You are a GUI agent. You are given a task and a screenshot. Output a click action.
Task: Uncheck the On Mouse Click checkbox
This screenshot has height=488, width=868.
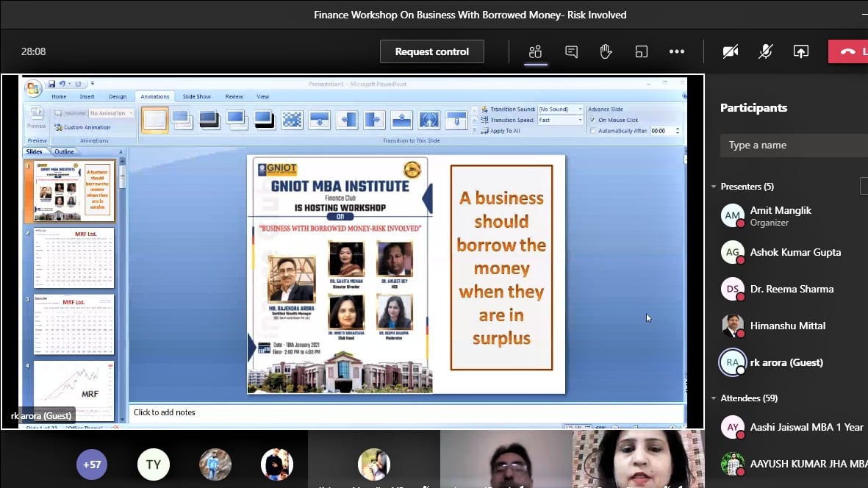click(x=593, y=120)
